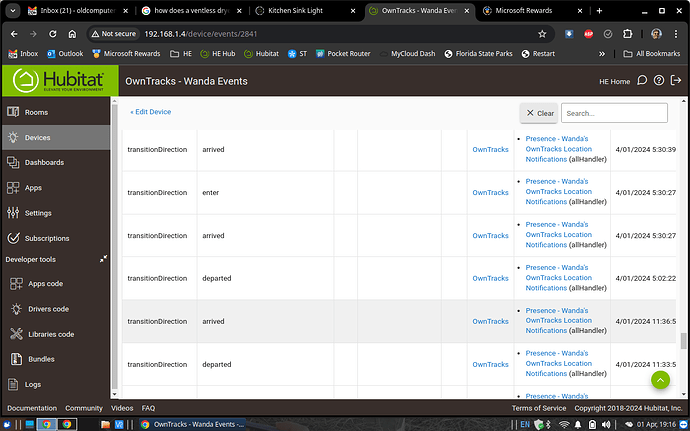This screenshot has height=431, width=690.
Task: Click the Edit Device link
Action: tap(150, 112)
